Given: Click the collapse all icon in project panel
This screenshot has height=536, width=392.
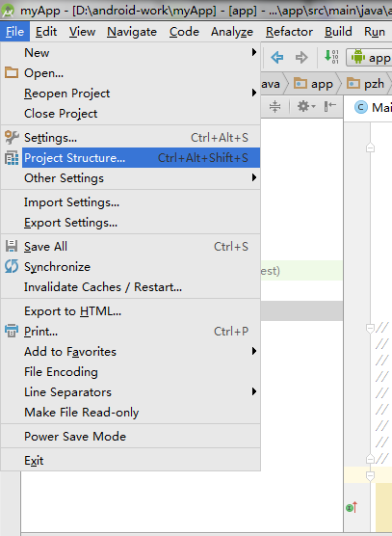Looking at the screenshot, I should (274, 106).
